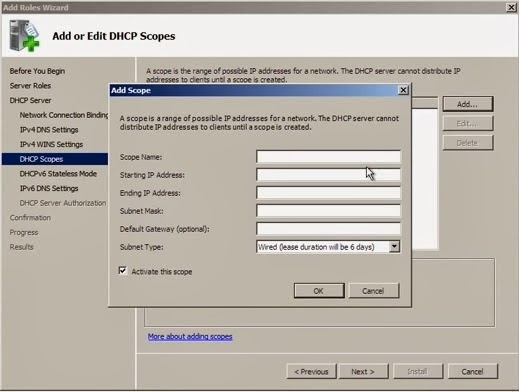Uncheck Activate this scope checkbox
The width and height of the screenshot is (519, 392).
(123, 270)
